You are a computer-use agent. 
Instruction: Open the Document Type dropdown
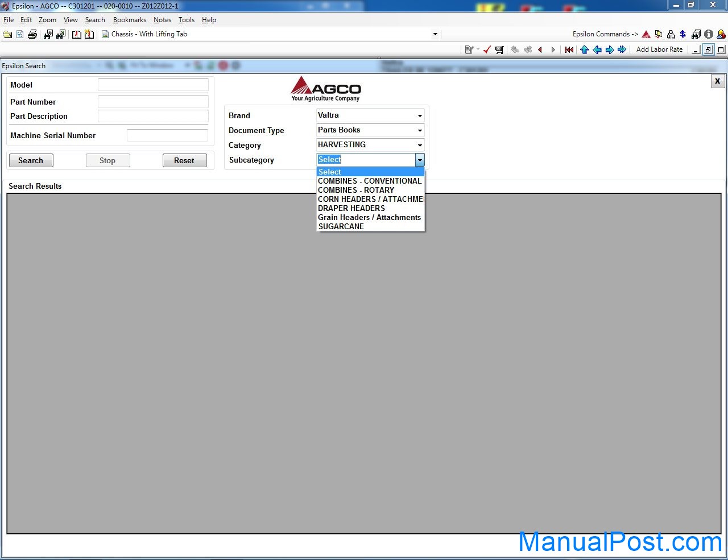pyautogui.click(x=370, y=130)
